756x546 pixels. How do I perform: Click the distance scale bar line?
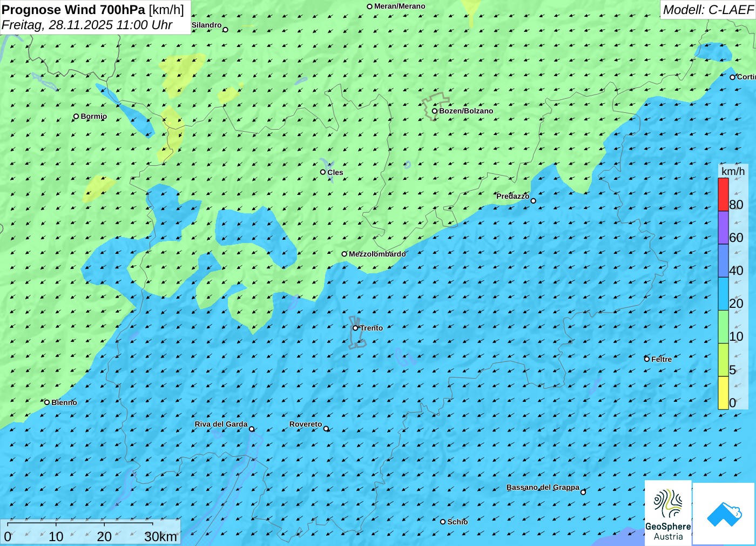[x=80, y=524]
